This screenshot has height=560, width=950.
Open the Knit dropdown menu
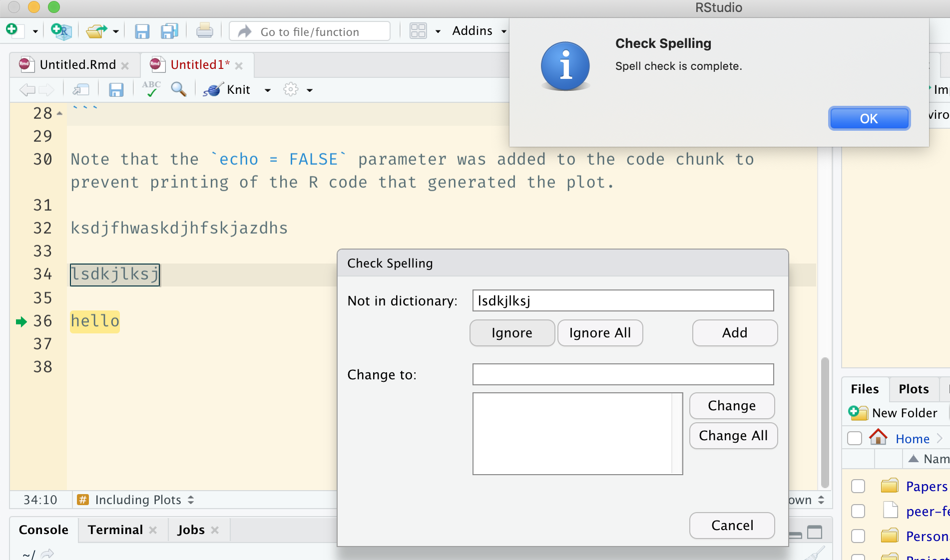pyautogui.click(x=268, y=90)
